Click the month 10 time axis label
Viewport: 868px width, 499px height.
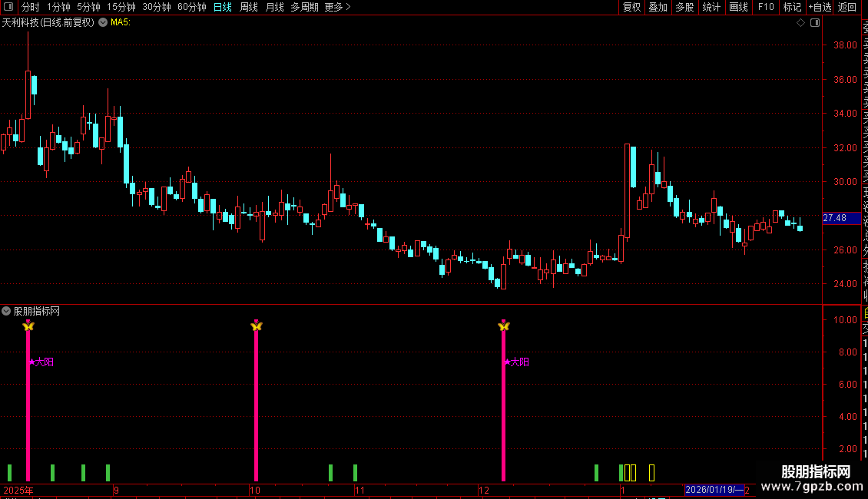pos(255,490)
